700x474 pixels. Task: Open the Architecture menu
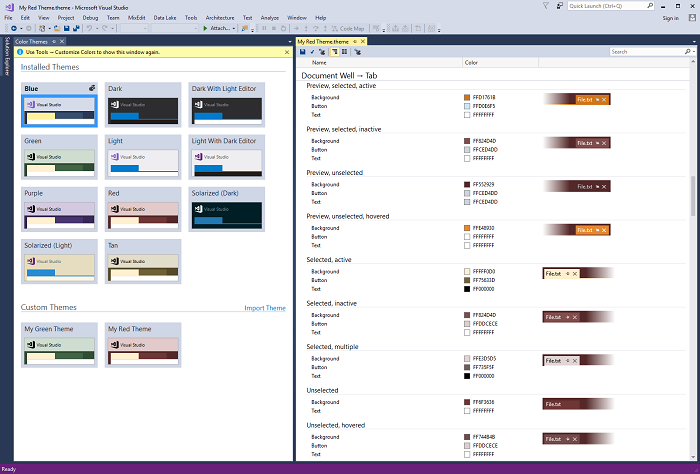coord(220,18)
